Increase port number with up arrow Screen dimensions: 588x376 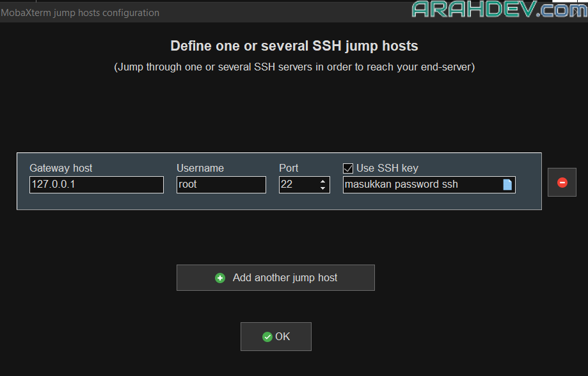click(x=323, y=181)
